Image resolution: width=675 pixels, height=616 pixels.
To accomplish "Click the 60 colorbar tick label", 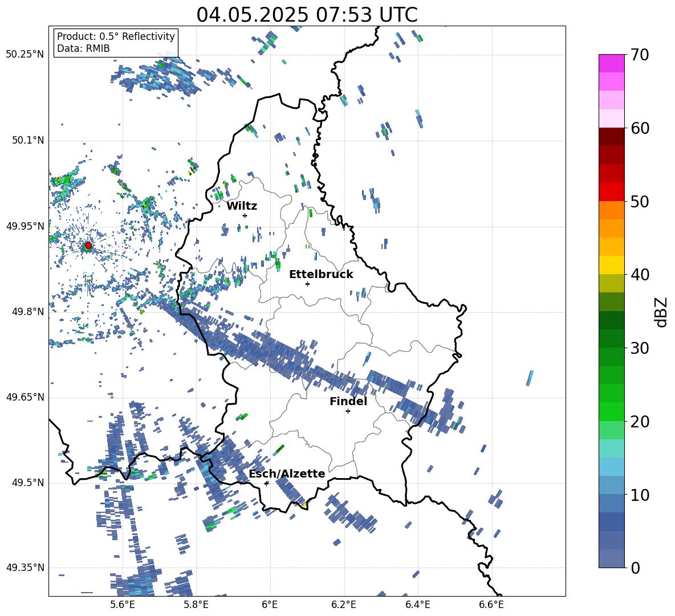I will point(640,128).
